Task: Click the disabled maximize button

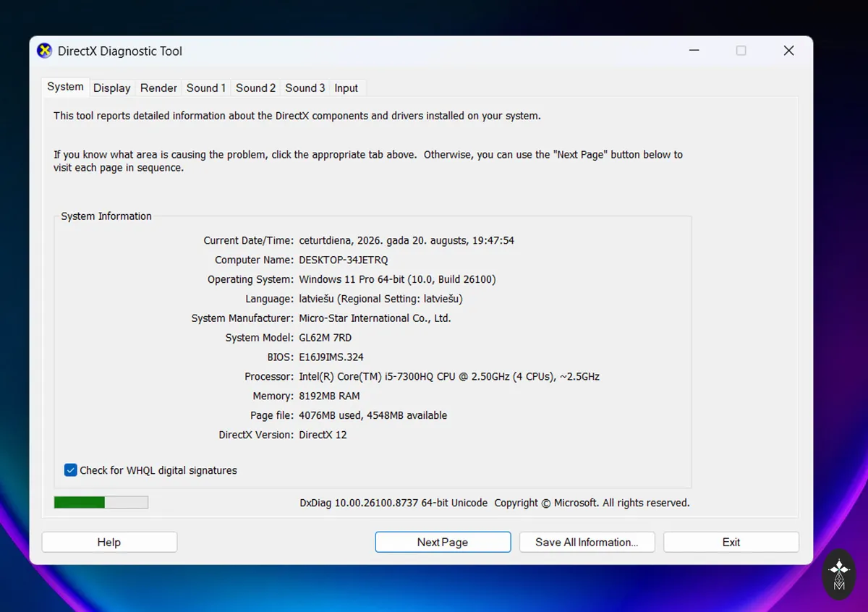Action: 741,51
